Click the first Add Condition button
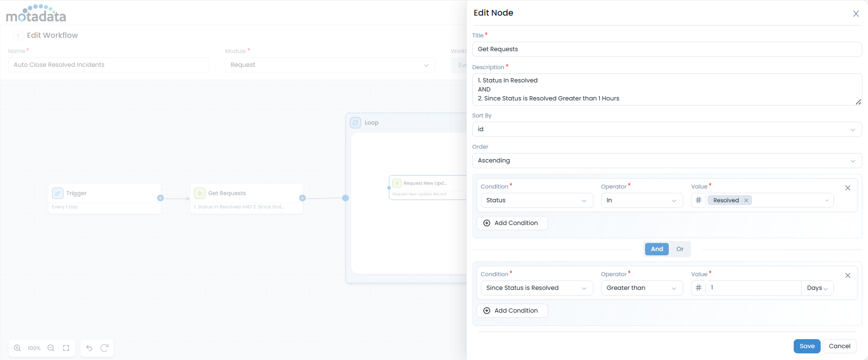The height and width of the screenshot is (360, 868). (512, 223)
